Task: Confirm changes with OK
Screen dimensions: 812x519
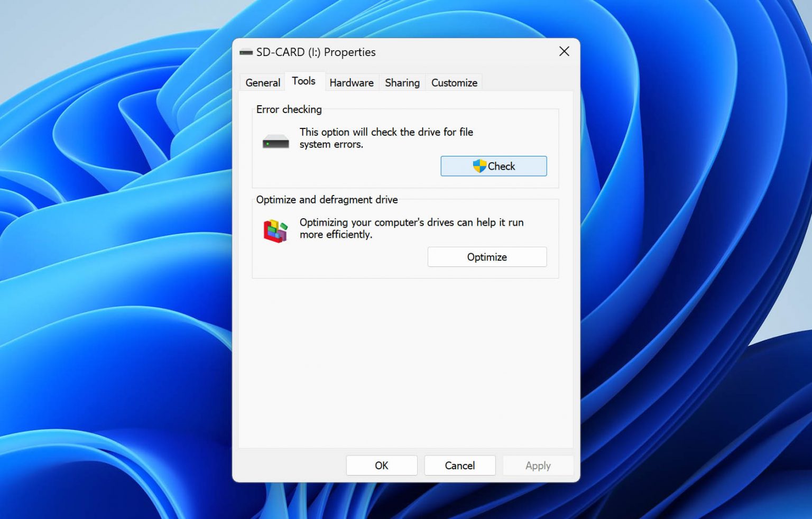Action: coord(381,466)
